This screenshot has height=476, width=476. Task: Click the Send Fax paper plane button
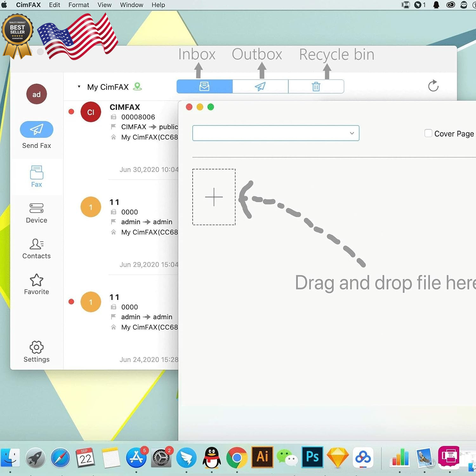point(36,129)
